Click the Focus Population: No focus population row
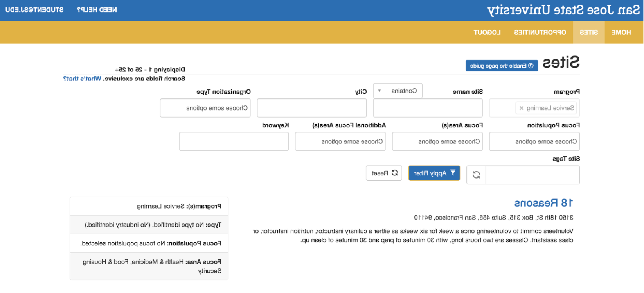 (x=149, y=243)
